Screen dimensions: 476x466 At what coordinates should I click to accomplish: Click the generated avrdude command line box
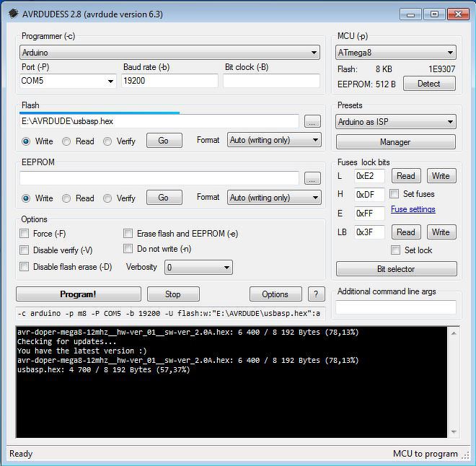click(x=170, y=313)
